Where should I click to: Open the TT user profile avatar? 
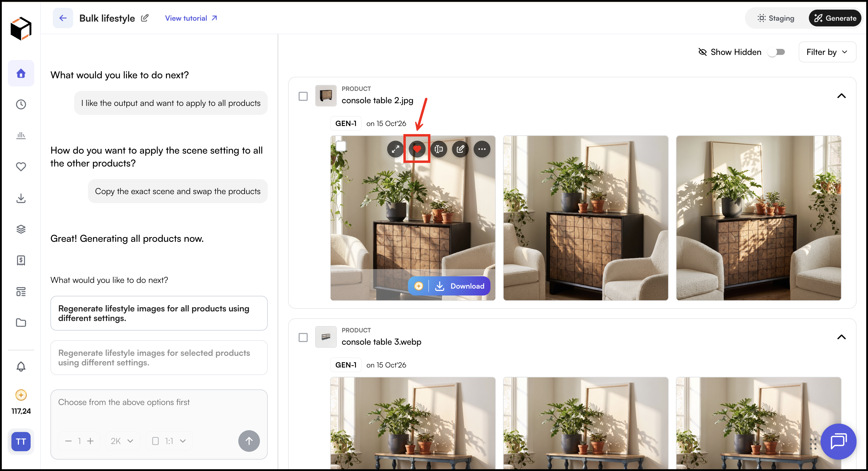[x=21, y=441]
